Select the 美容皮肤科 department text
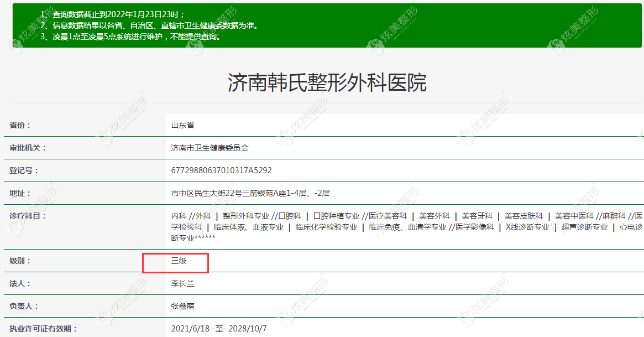Screen dimensions: 644x337 point(523,216)
